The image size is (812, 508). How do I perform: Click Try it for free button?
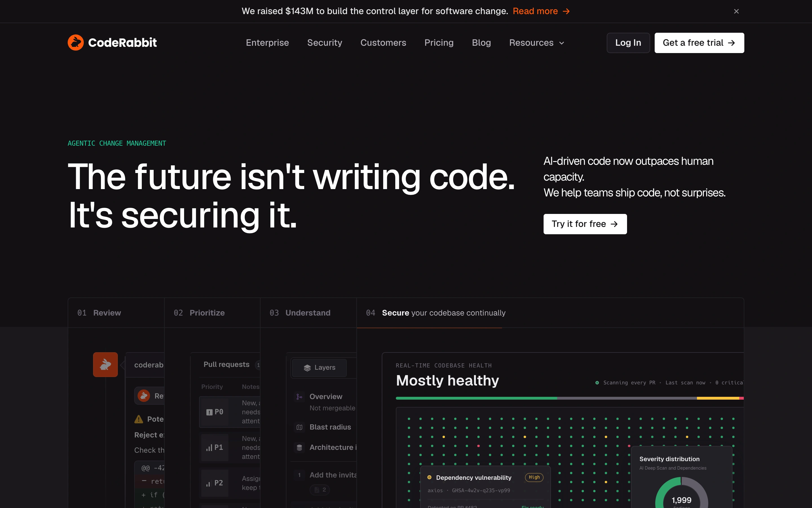(585, 224)
